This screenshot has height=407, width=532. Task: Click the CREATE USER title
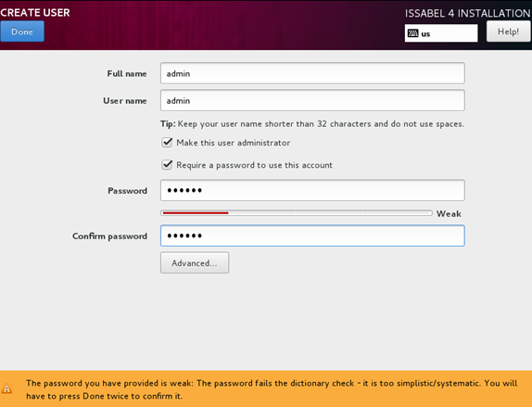[x=35, y=13]
